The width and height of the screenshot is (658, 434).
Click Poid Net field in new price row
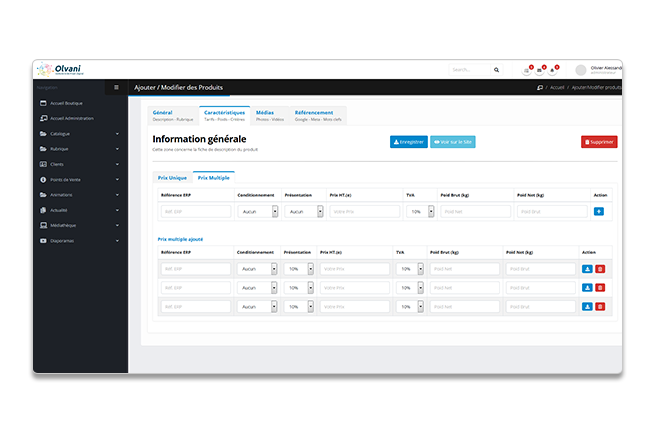[552, 212]
